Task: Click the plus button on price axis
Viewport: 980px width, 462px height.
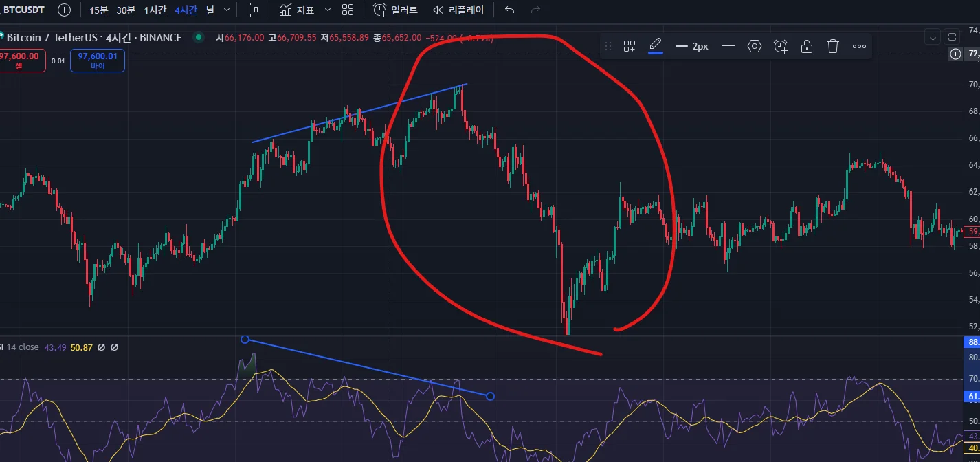Action: tap(956, 54)
